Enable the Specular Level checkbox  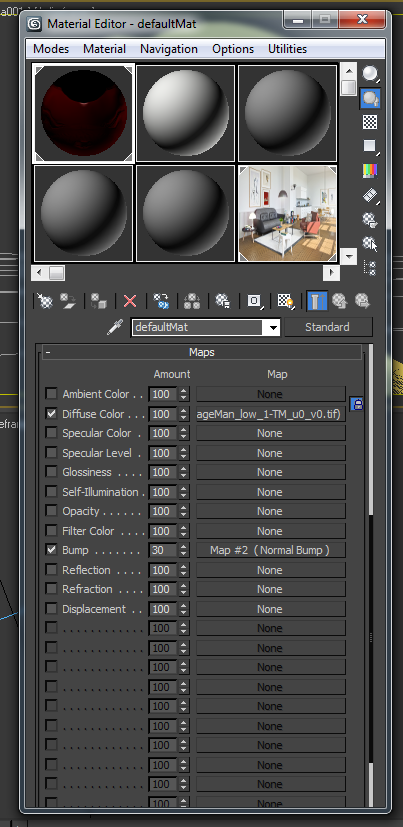coord(51,453)
